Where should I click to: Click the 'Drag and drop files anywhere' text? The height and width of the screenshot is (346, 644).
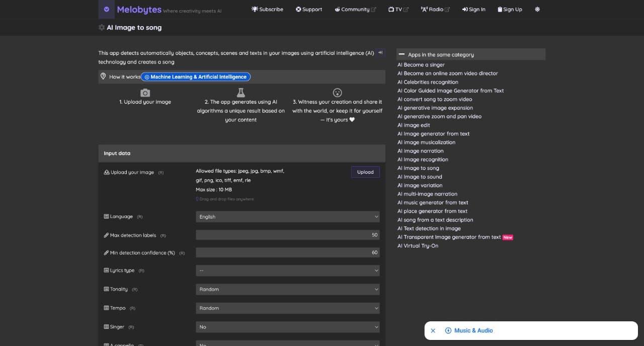[226, 199]
